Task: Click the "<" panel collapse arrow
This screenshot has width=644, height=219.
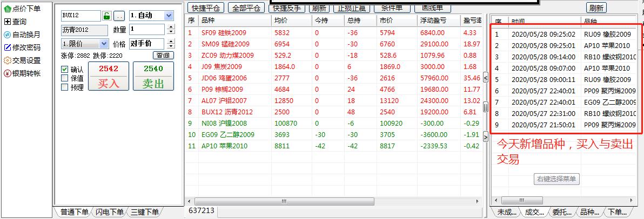Action: (486, 77)
